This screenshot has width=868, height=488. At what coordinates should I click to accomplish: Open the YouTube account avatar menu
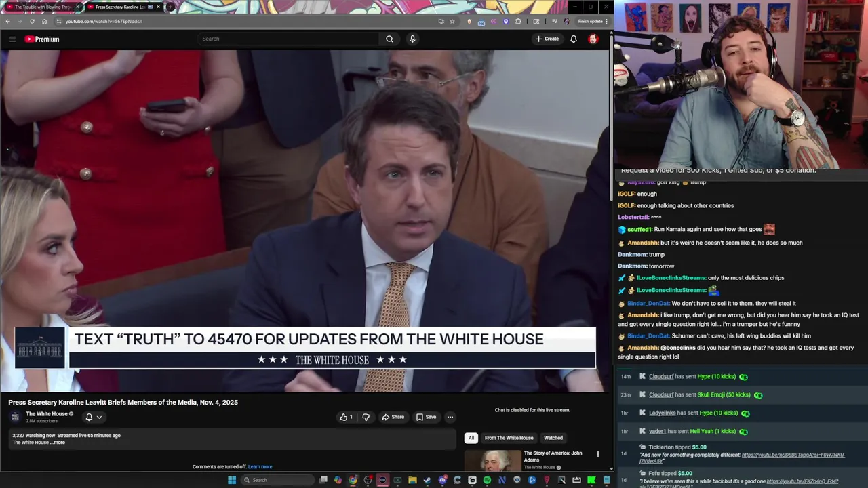593,39
